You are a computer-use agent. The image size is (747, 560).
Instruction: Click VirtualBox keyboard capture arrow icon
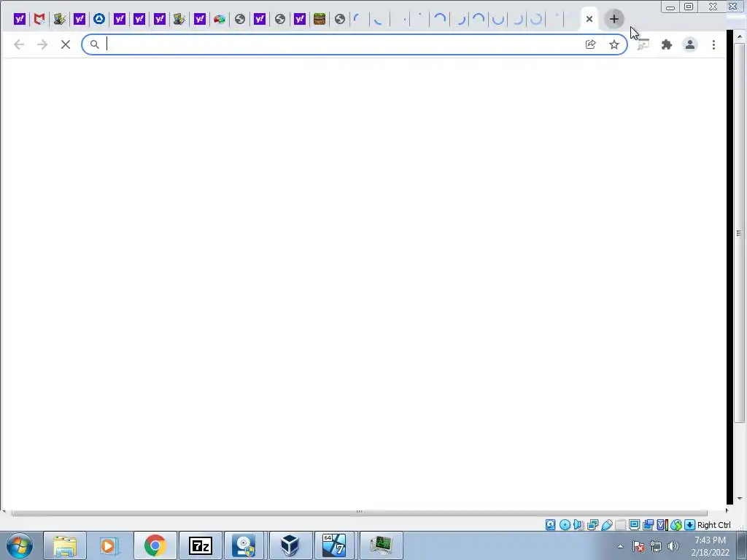coord(690,525)
